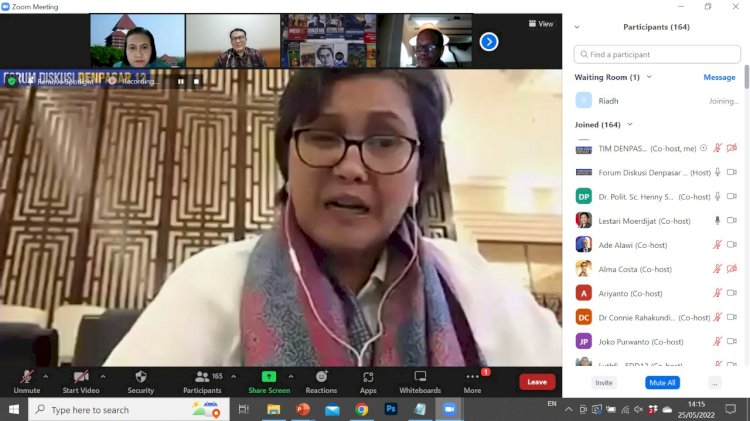Toggle TIM DENPAS muted microphone icon

tap(717, 148)
